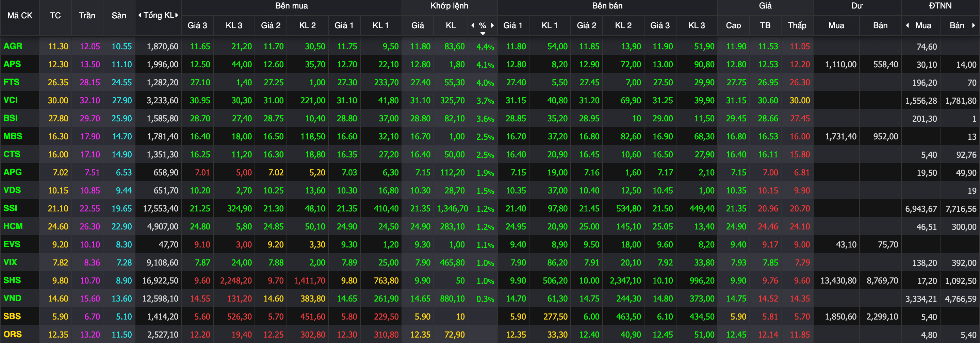The height and width of the screenshot is (343, 980).
Task: Select VND ticker symbol
Action: [x=13, y=298]
